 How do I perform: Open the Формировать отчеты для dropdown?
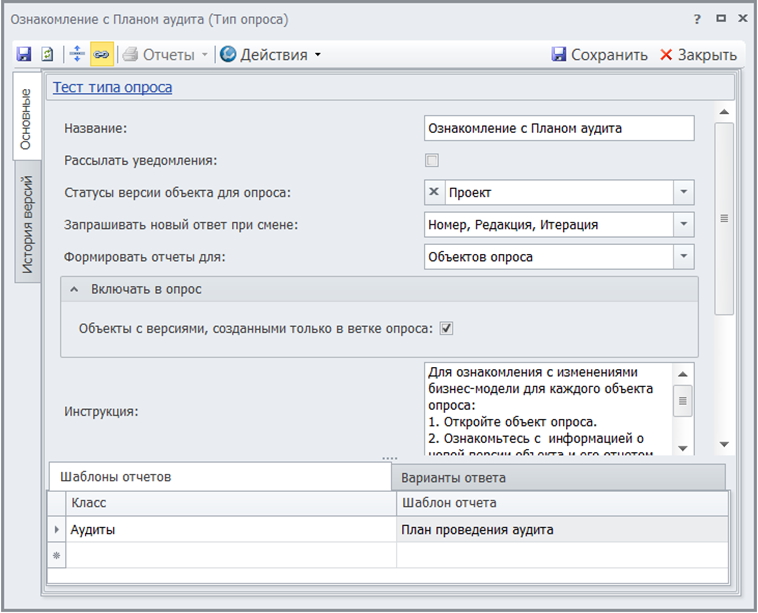(683, 257)
